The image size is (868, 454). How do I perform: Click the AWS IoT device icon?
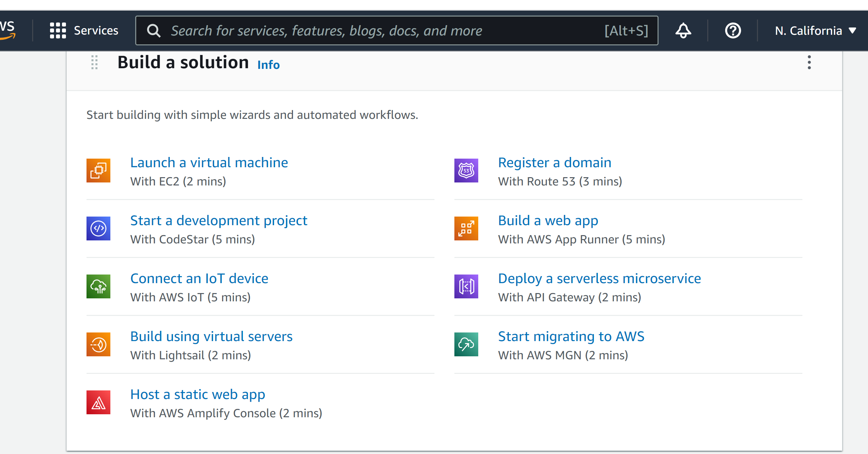pos(98,286)
